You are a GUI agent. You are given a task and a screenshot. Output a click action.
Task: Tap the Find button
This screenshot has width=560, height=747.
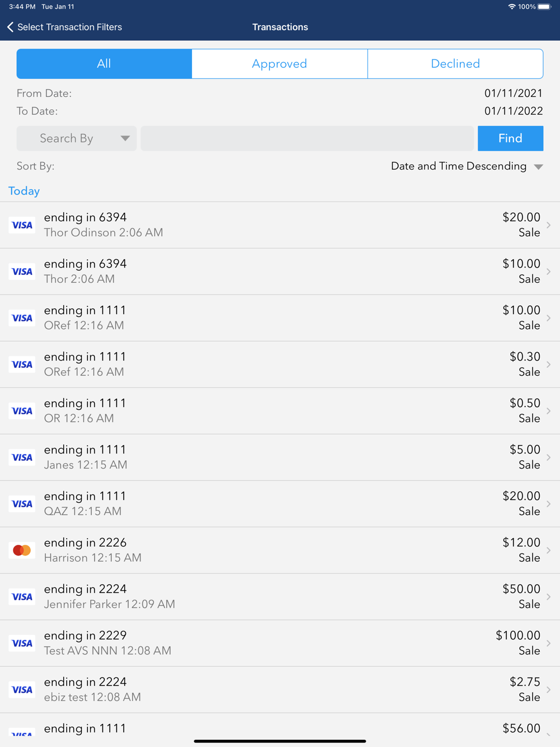click(x=510, y=138)
